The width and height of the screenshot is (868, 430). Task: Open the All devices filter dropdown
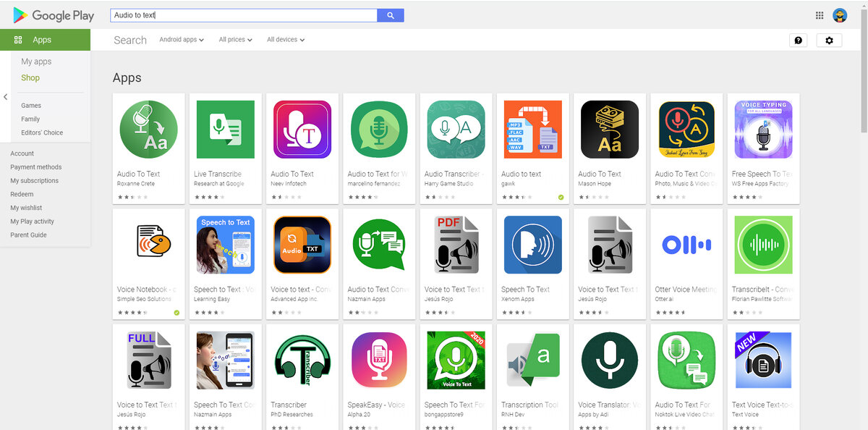(x=284, y=40)
